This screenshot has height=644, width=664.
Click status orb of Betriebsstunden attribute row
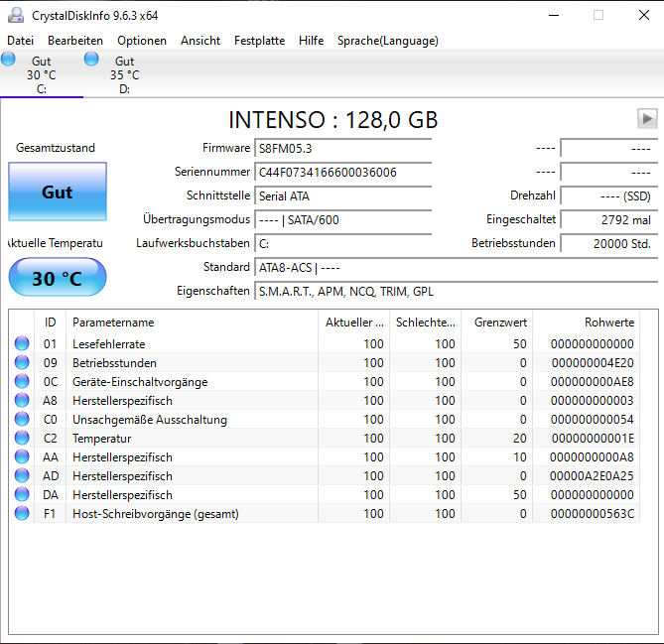22,362
